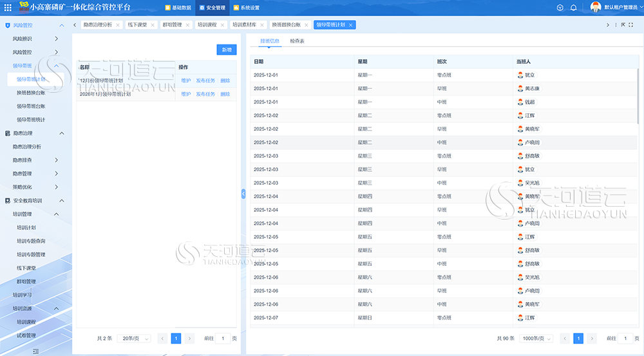Open the 系统设置 top menu
Viewport: 644px width, 356px height.
point(247,8)
